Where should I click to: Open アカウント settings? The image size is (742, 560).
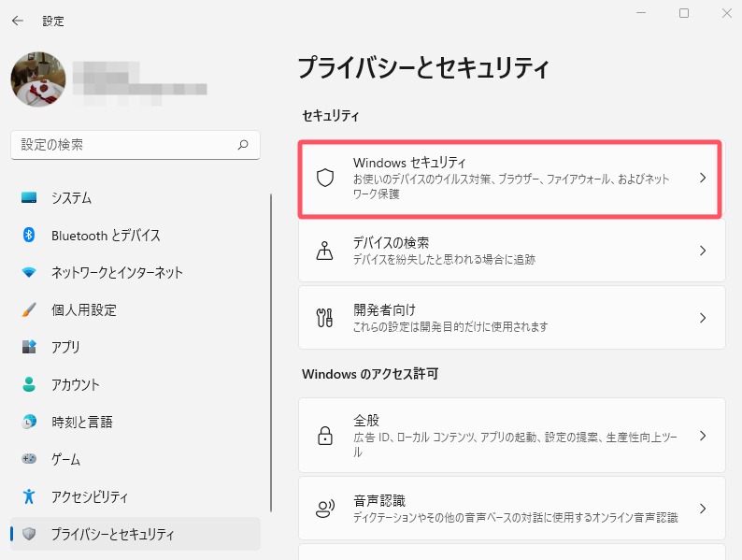136,384
